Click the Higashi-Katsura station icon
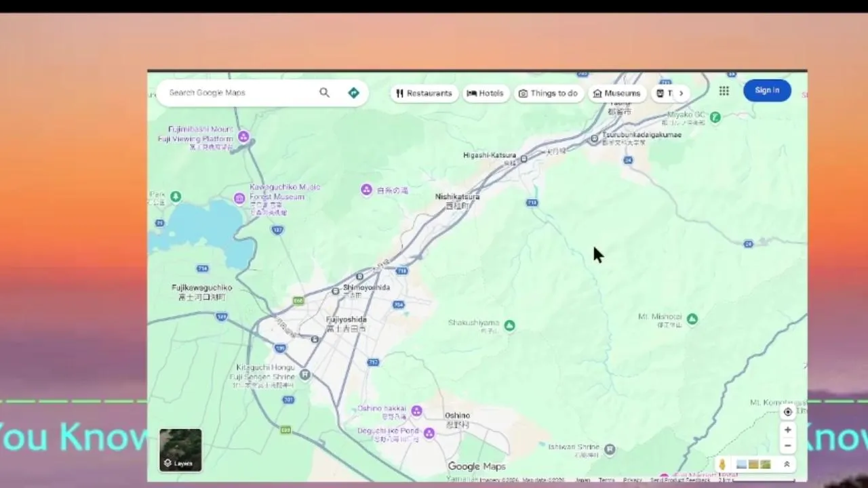 tap(524, 160)
